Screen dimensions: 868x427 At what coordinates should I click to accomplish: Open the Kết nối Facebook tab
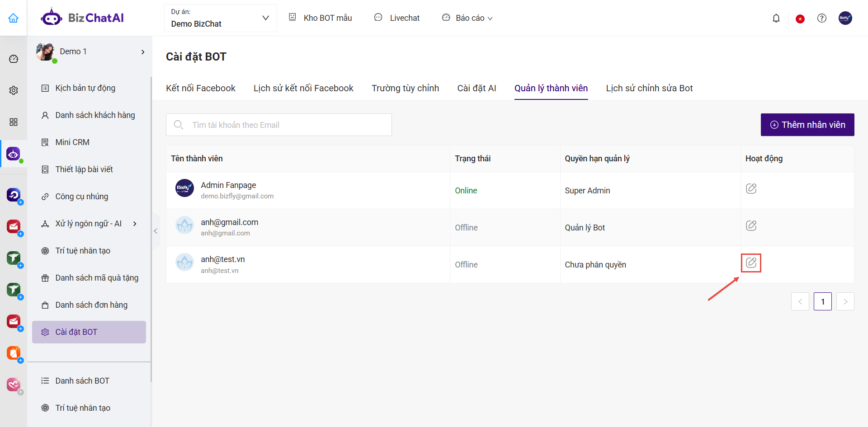200,88
